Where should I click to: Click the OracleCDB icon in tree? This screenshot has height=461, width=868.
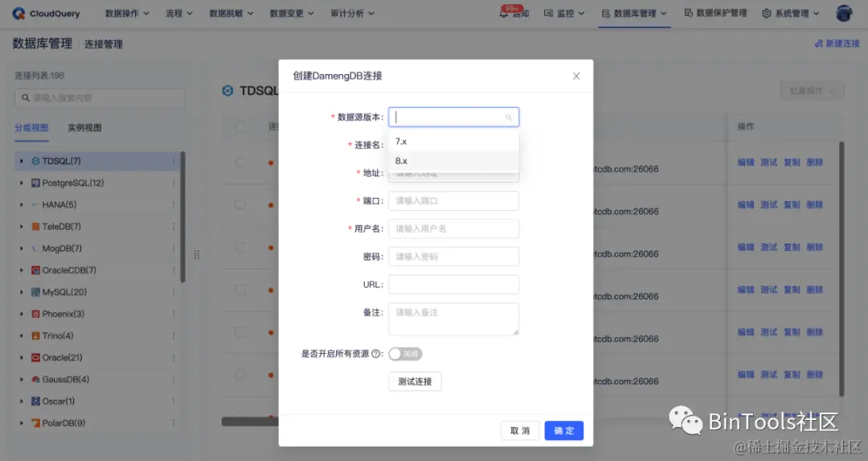35,270
